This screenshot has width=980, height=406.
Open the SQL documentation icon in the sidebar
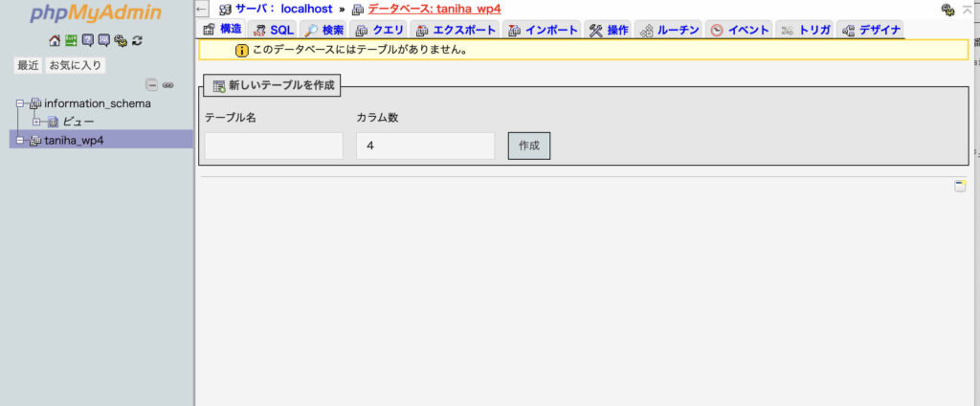[103, 40]
